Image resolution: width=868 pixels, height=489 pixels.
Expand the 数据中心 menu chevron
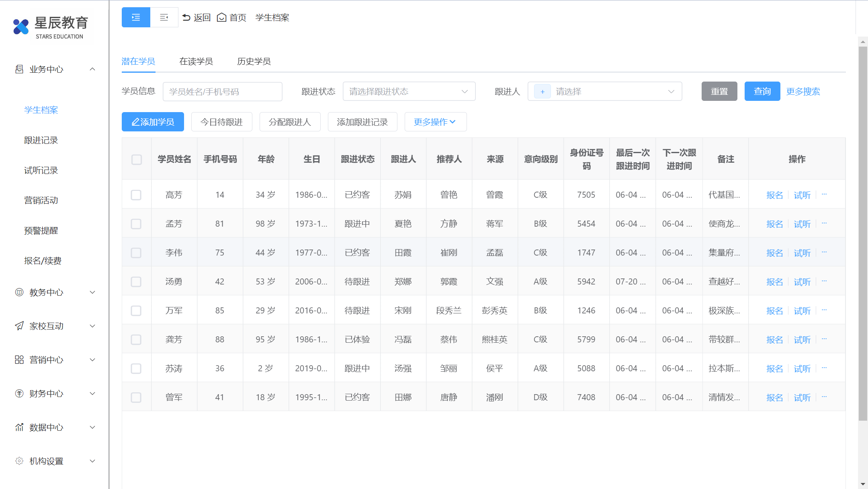tap(92, 427)
